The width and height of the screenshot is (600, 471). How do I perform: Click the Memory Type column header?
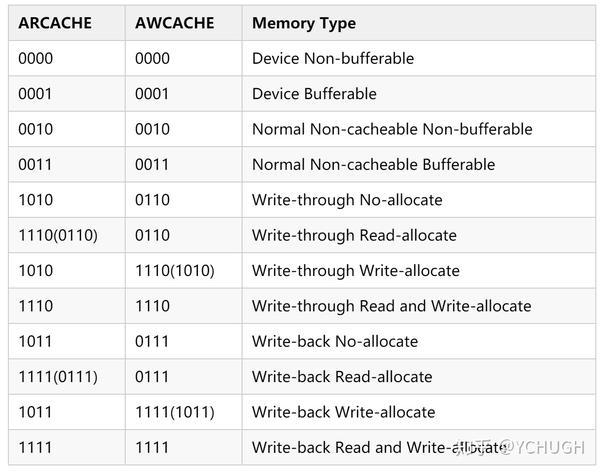tap(303, 23)
